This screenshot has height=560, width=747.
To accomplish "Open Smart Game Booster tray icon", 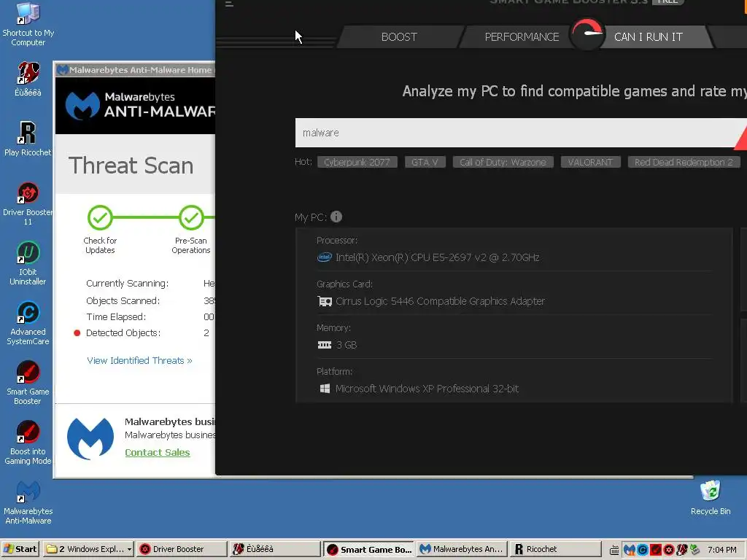I will coord(656,550).
